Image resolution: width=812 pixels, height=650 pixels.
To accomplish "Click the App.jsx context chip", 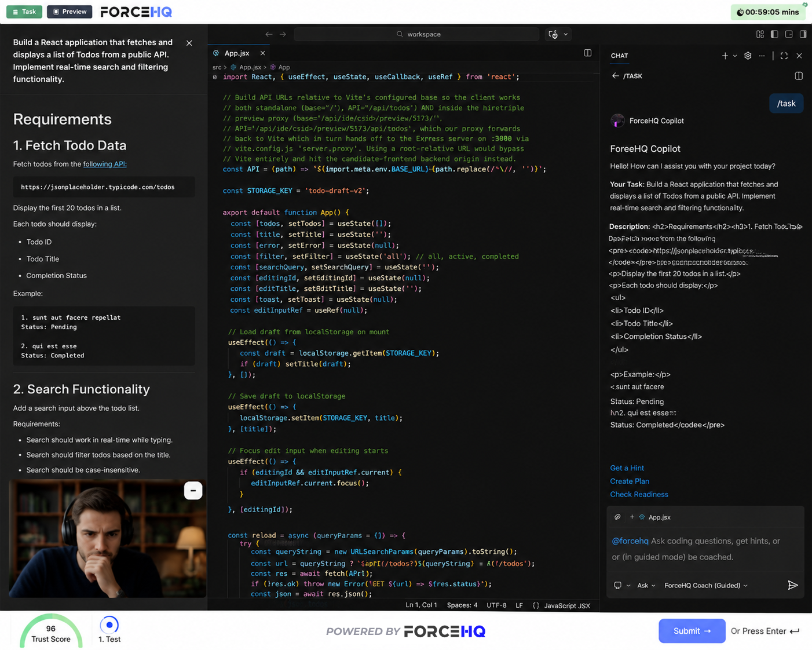I will click(x=654, y=517).
